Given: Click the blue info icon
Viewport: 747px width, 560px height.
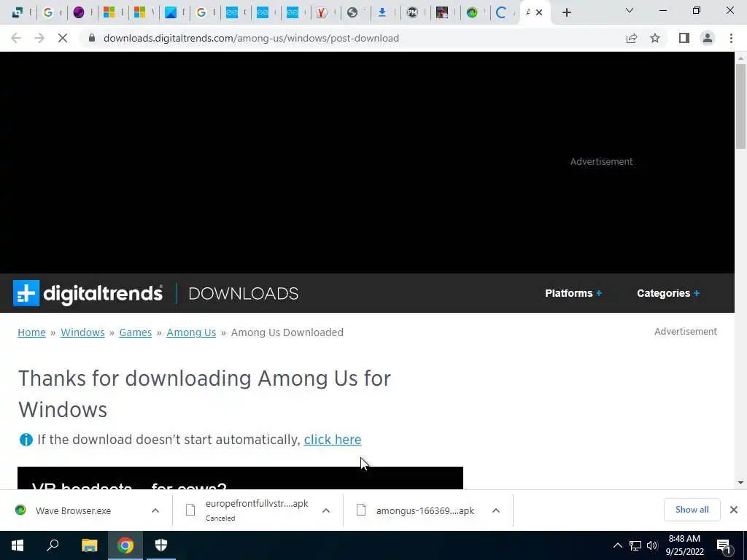Looking at the screenshot, I should click(x=26, y=440).
